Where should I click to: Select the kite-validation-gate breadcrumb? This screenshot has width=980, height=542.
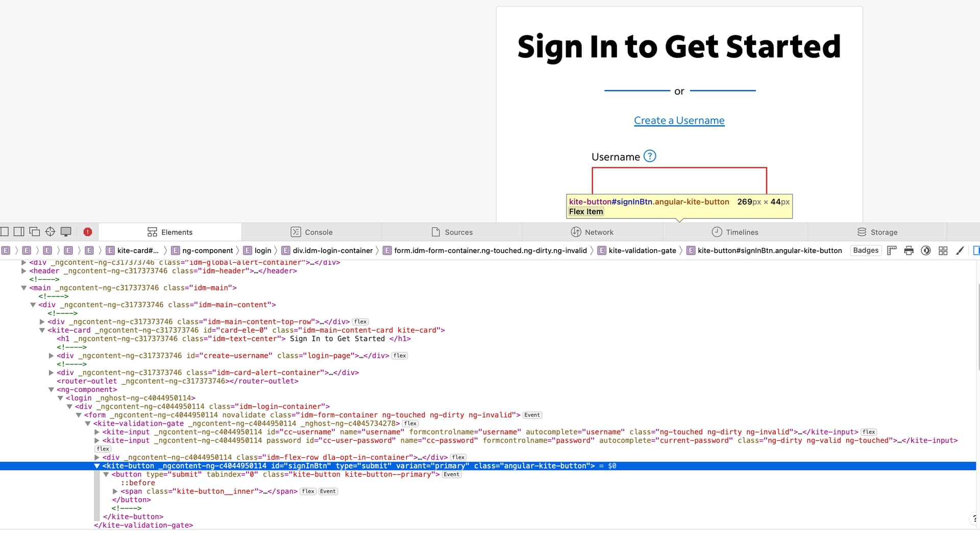(636, 251)
